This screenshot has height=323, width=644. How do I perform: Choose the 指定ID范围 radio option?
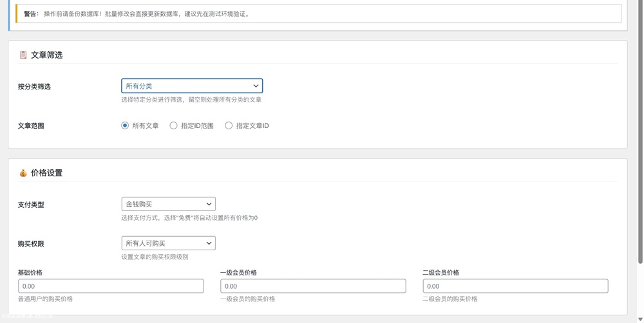[174, 125]
